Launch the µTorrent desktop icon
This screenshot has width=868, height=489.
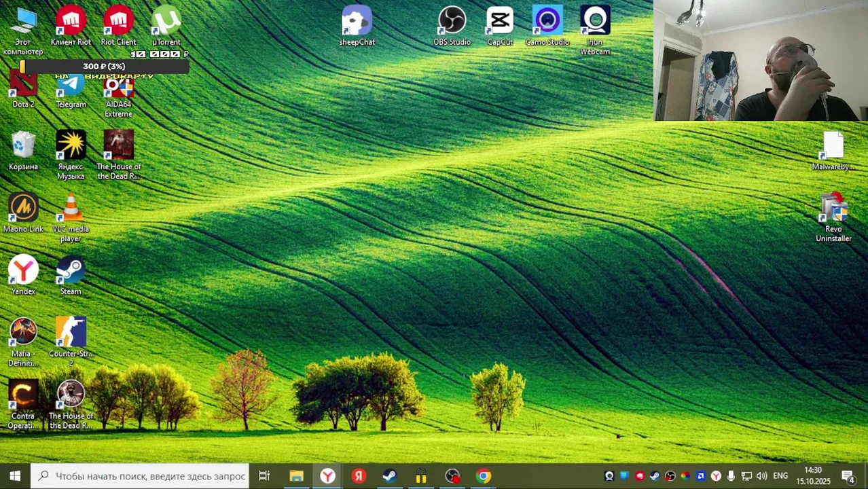[x=166, y=26]
